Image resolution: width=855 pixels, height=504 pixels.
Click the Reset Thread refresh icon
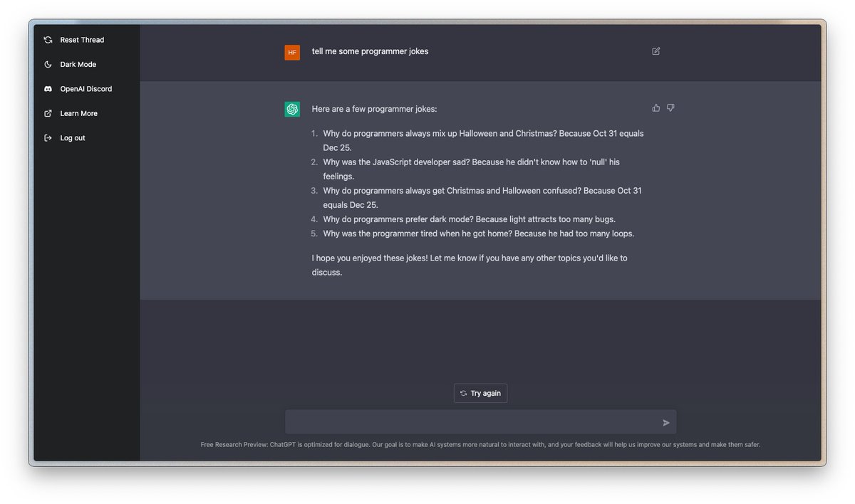pos(48,40)
